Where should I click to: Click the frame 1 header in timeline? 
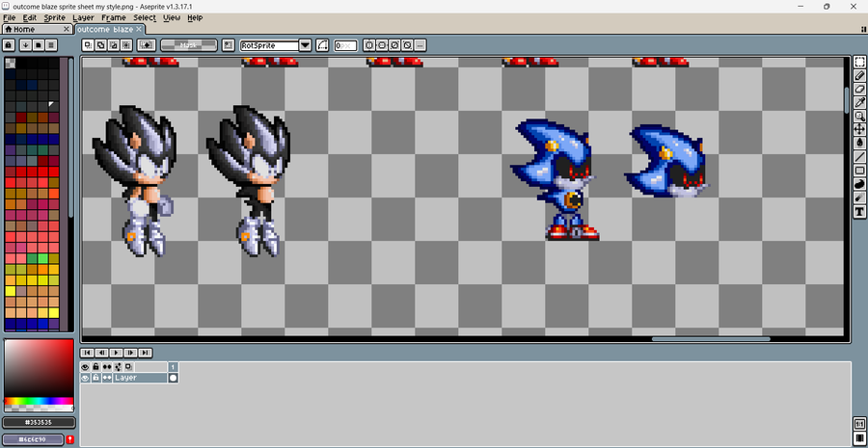(x=174, y=367)
